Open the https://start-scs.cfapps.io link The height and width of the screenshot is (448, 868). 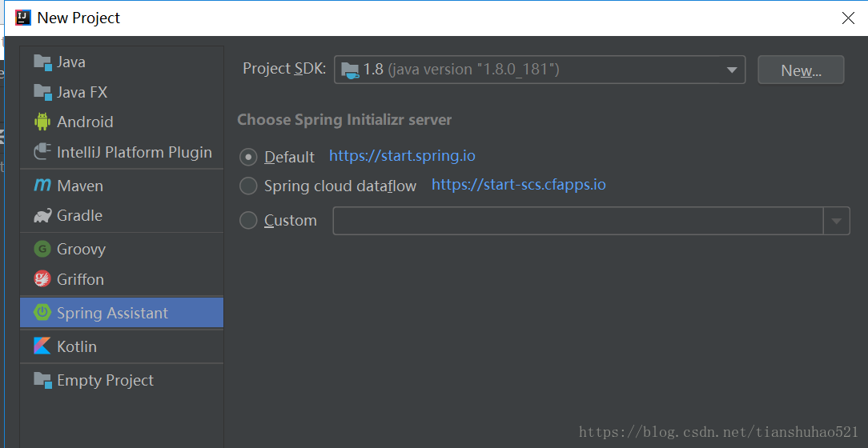[519, 184]
